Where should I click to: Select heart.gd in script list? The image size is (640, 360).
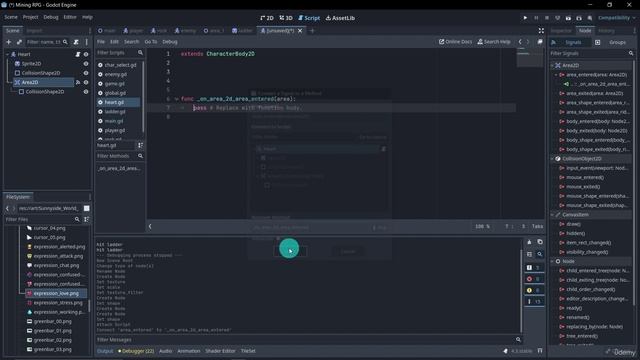pos(118,102)
